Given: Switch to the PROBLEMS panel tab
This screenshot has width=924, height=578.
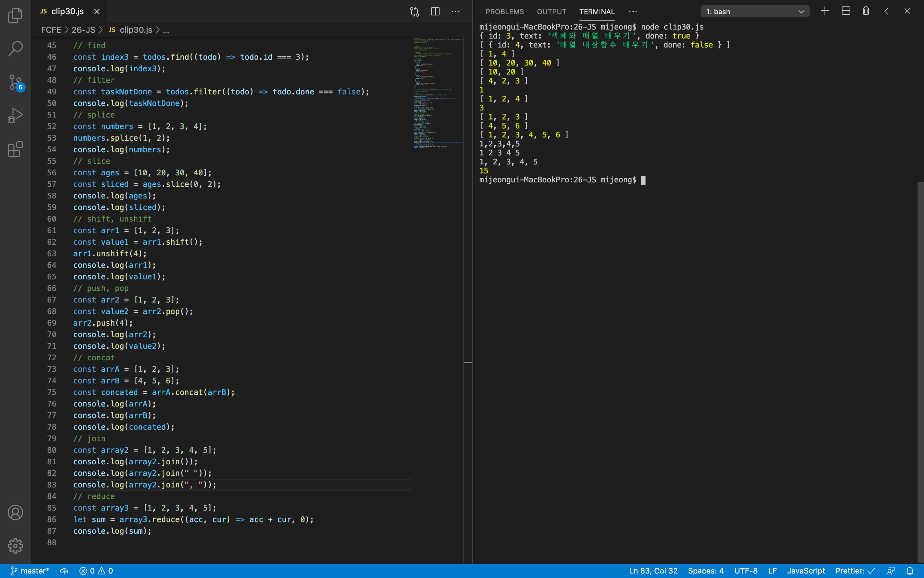Looking at the screenshot, I should [504, 12].
